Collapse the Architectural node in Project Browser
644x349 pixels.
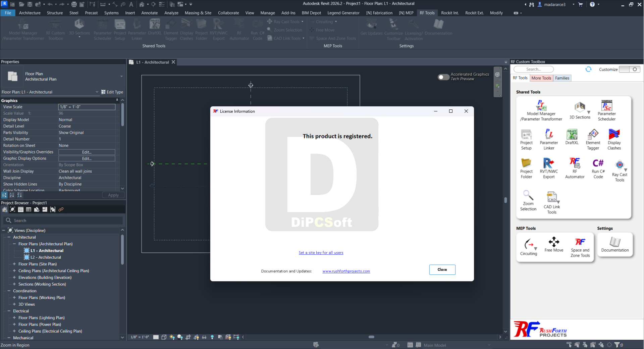point(9,237)
